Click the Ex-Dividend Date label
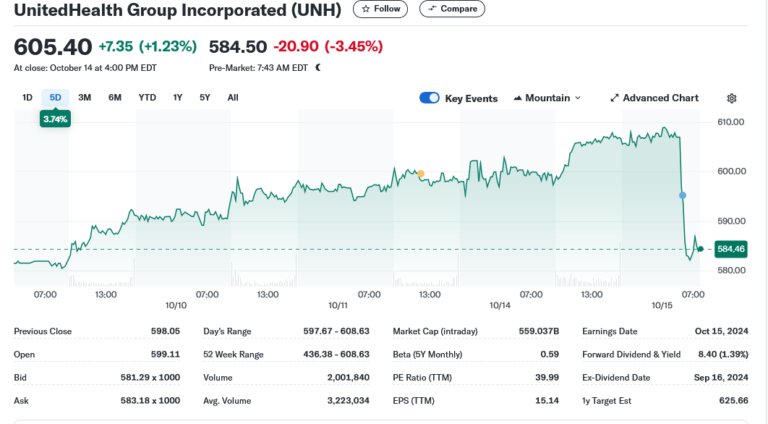Image resolution: width=768 pixels, height=424 pixels. pos(616,377)
